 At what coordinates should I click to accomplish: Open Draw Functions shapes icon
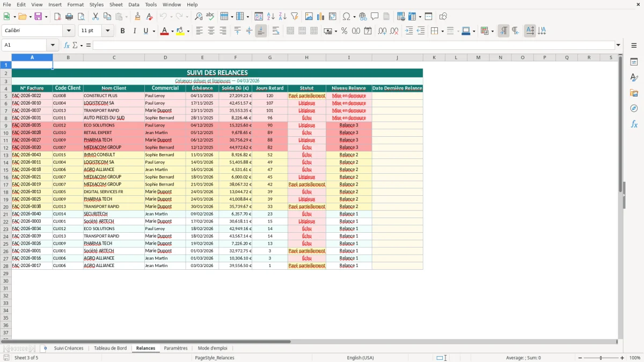(443, 17)
